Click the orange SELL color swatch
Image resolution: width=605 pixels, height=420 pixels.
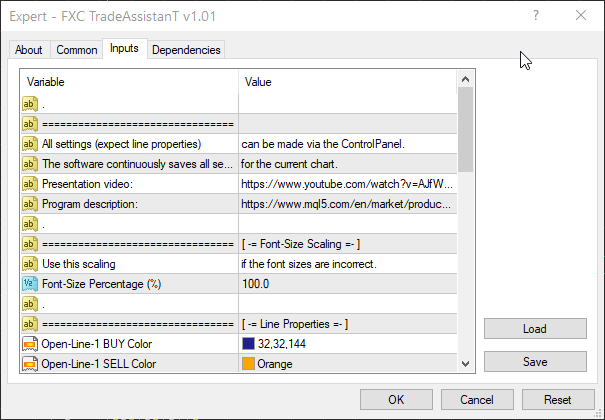click(x=248, y=364)
